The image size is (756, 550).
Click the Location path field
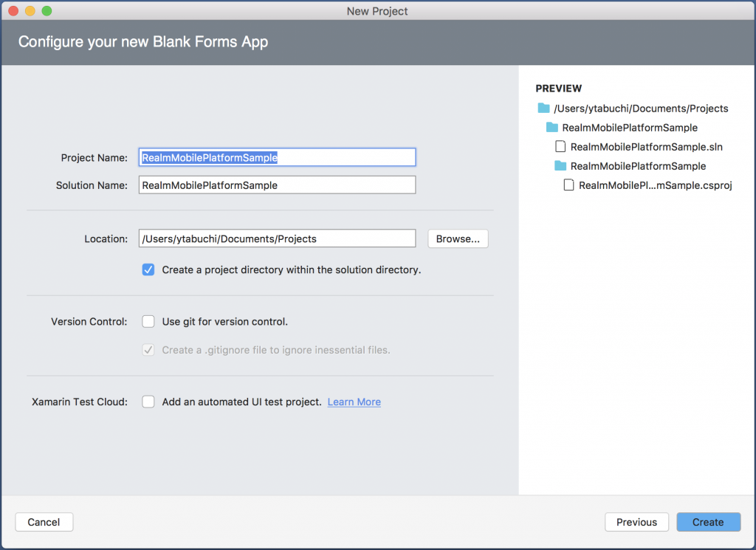pos(278,238)
